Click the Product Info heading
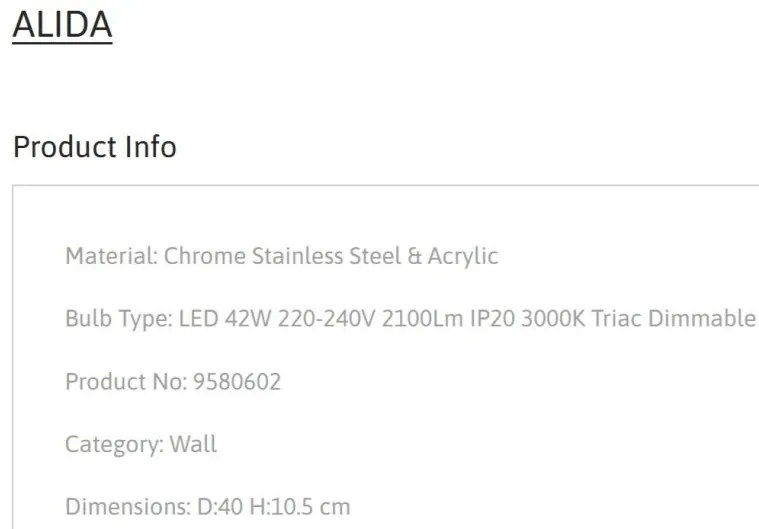 (95, 147)
